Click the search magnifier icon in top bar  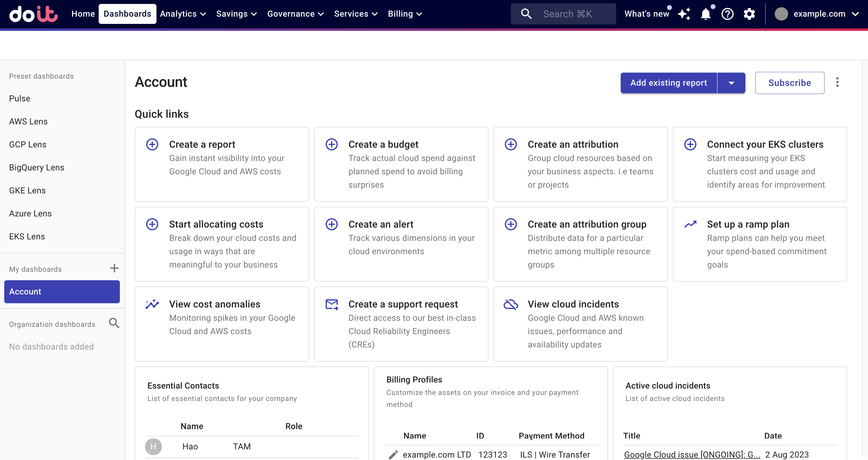[526, 14]
